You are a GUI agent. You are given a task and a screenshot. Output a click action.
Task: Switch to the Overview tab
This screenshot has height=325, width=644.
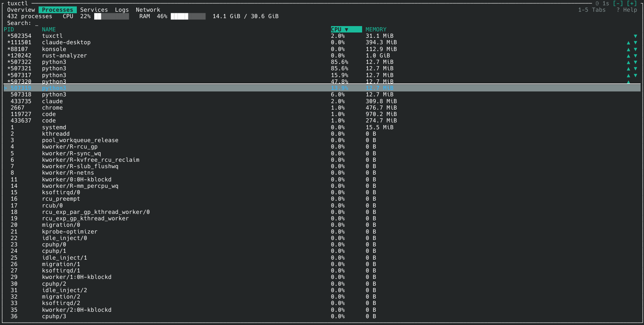tap(21, 10)
